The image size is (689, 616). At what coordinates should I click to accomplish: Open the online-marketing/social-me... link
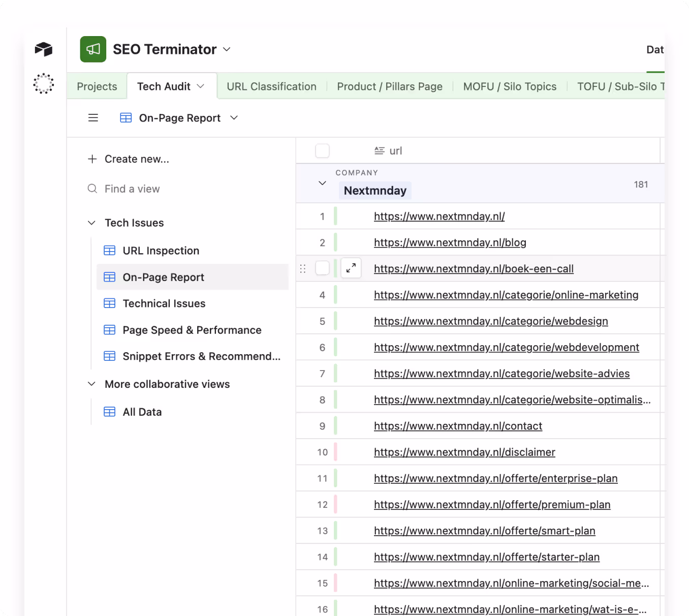(512, 583)
